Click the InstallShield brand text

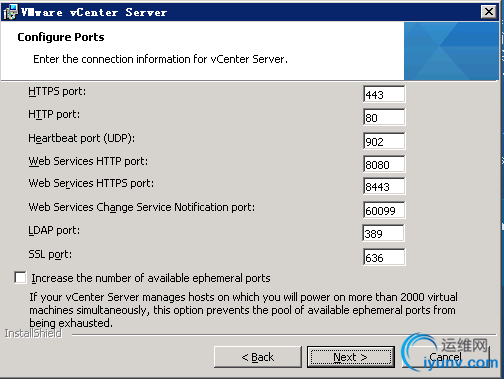(33, 333)
